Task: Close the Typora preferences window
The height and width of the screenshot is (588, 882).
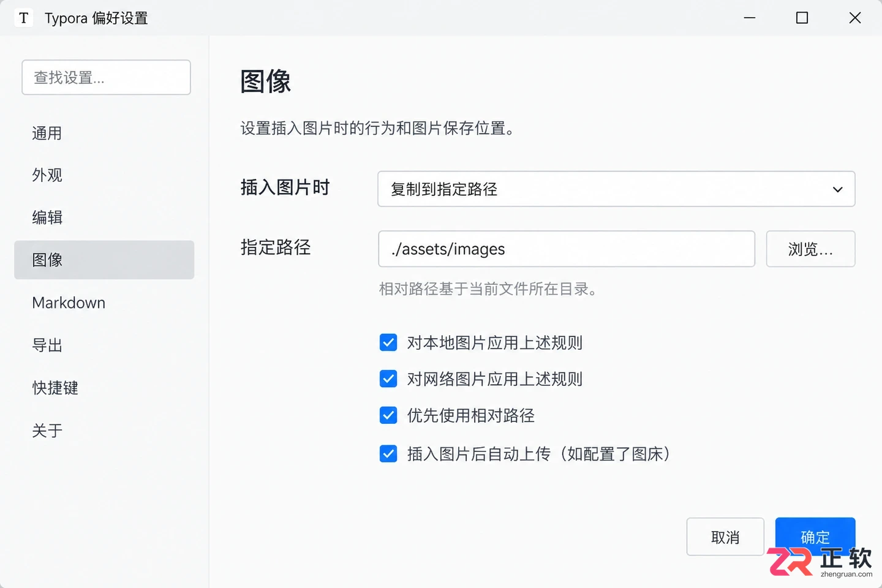Action: tap(855, 18)
